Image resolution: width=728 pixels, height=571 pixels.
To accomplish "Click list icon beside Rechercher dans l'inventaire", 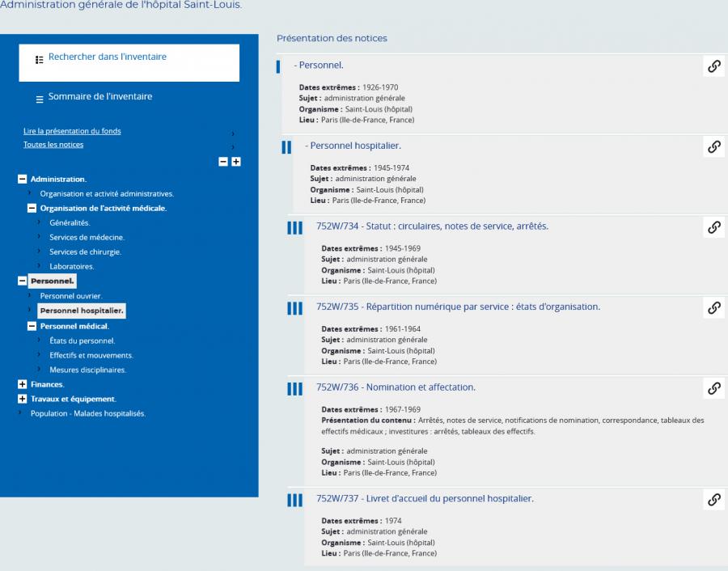I will pyautogui.click(x=40, y=59).
